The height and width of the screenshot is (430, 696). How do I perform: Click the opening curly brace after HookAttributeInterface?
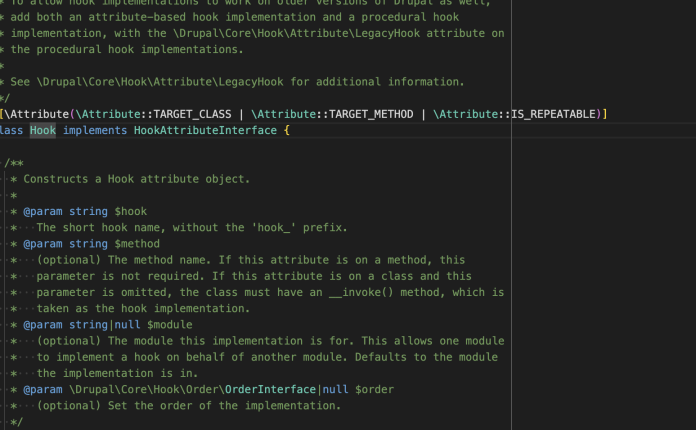pyautogui.click(x=286, y=131)
